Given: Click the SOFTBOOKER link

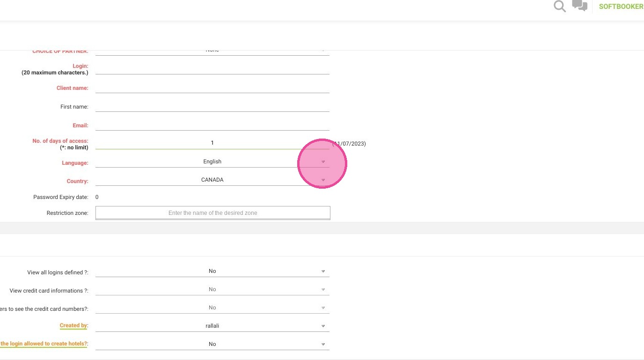Looking at the screenshot, I should (621, 7).
